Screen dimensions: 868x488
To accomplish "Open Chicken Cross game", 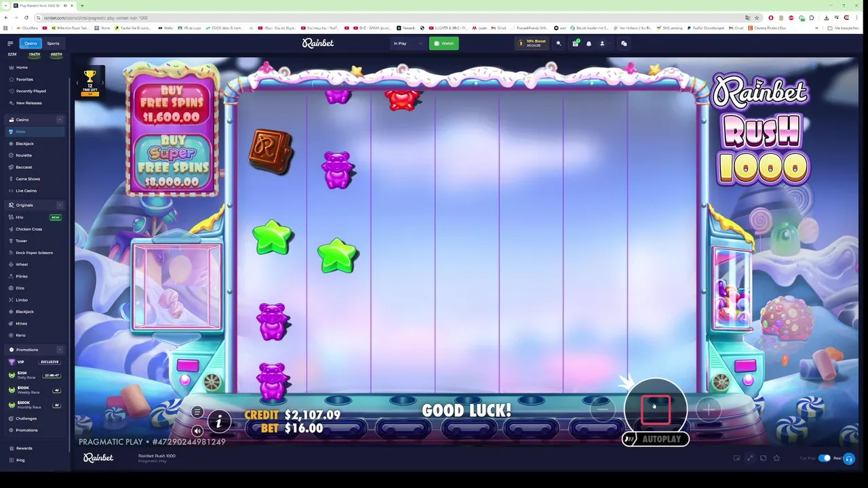I will [28, 229].
